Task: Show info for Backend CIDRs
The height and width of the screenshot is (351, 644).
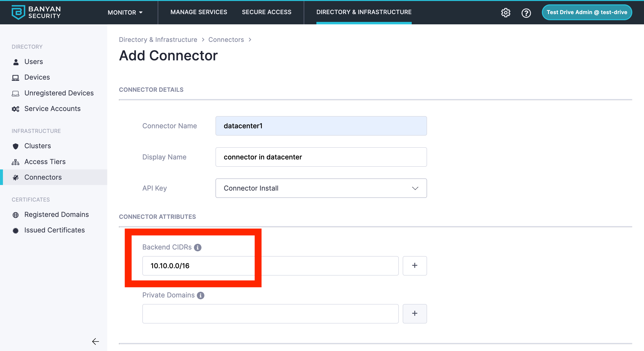Action: click(x=197, y=247)
